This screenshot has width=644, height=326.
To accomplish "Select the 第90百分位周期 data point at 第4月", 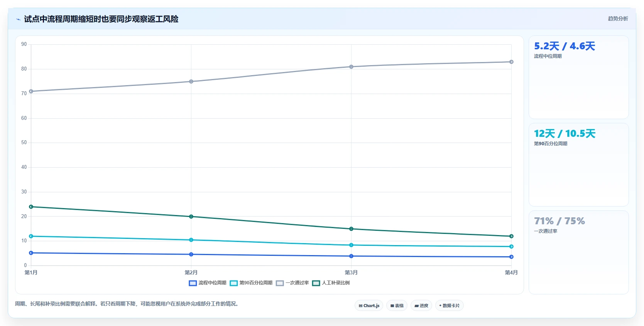I will coord(511,247).
